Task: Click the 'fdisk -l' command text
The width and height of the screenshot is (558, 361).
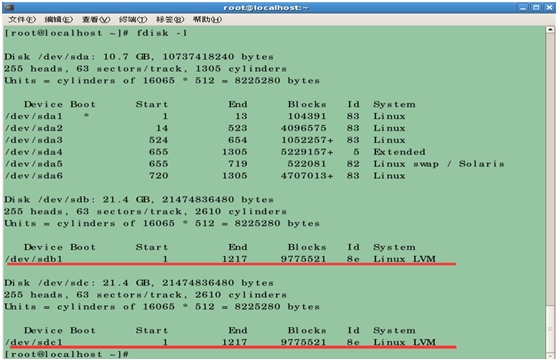Action: click(x=162, y=33)
